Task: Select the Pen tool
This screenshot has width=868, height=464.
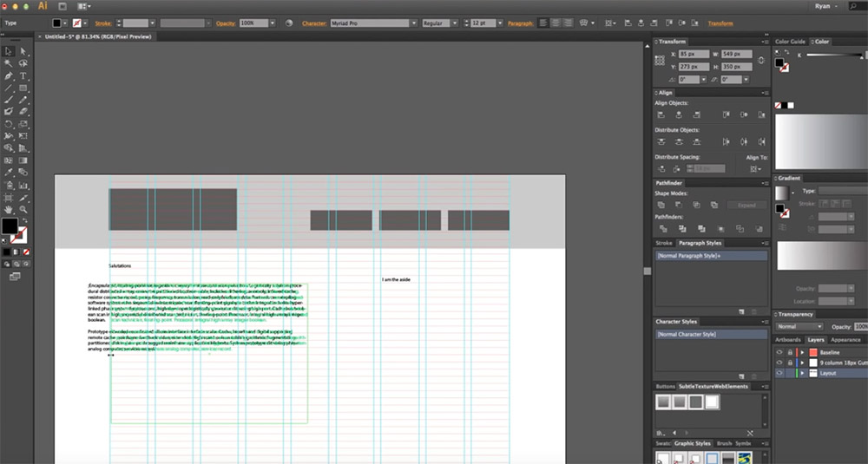Action: click(x=9, y=75)
